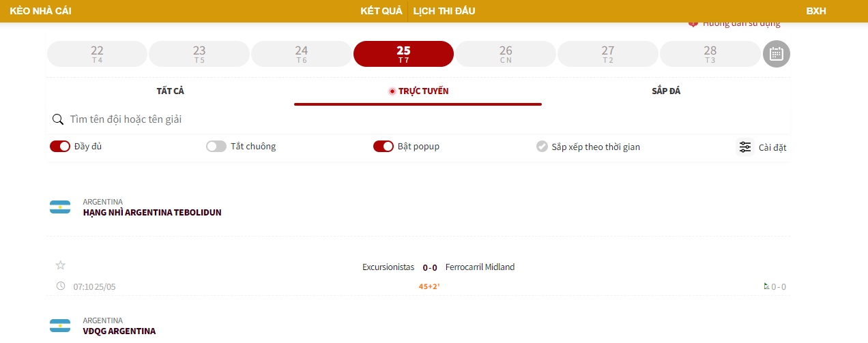This screenshot has width=868, height=343.
Task: Star the Excursionistas vs Ferrocarril Midland match
Action: 61,265
